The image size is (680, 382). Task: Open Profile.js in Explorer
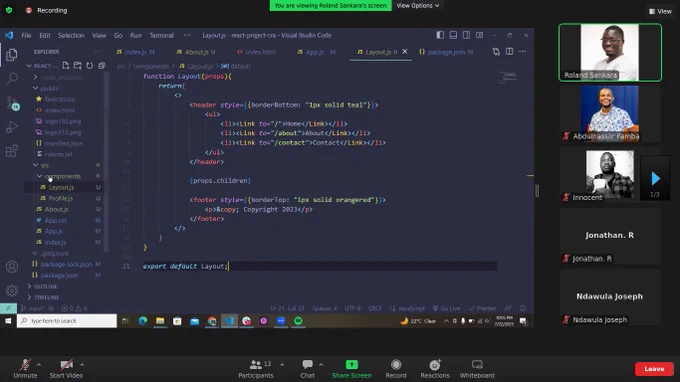[61, 198]
